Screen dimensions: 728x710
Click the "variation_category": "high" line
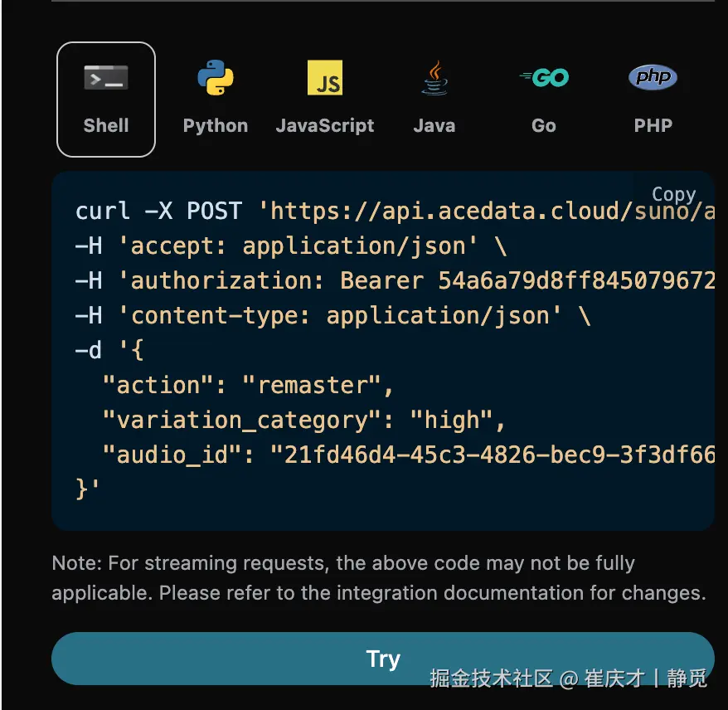304,421
